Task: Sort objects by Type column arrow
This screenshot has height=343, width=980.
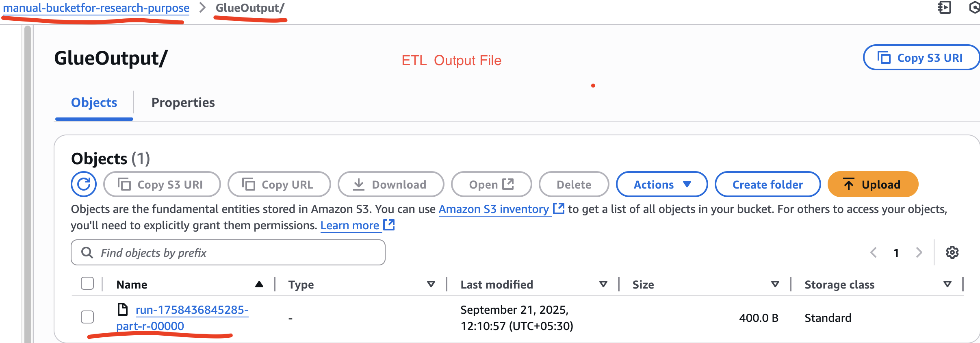Action: coord(431,284)
